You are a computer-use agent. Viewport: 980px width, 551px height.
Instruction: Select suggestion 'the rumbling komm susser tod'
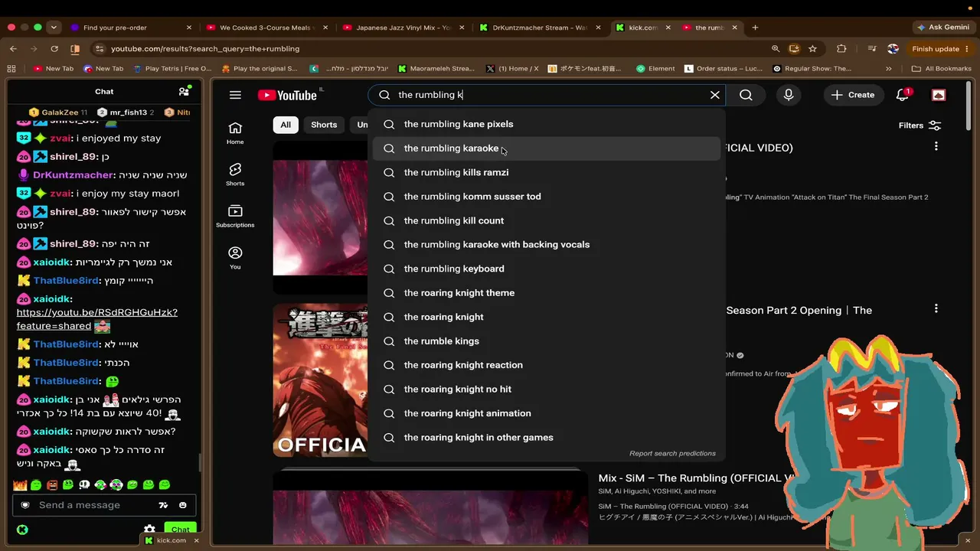547,197
